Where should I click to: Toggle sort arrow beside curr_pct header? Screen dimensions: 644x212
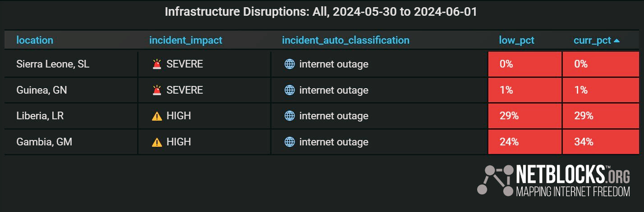click(x=617, y=41)
